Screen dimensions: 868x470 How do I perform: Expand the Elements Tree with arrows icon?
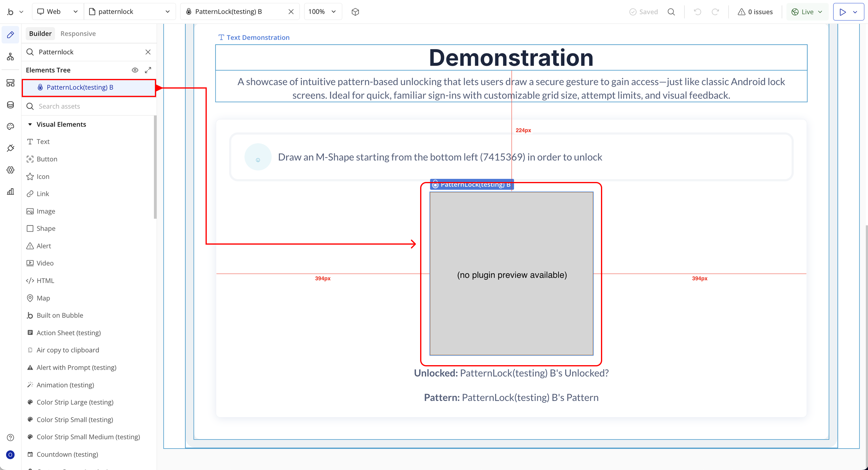coord(148,70)
